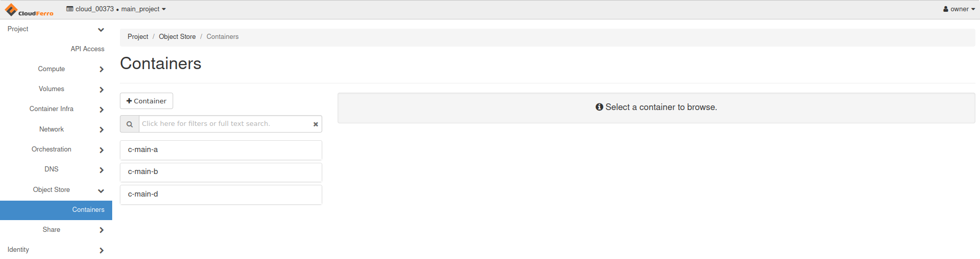Open the c-main-d container
This screenshot has height=259, width=980.
click(221, 195)
